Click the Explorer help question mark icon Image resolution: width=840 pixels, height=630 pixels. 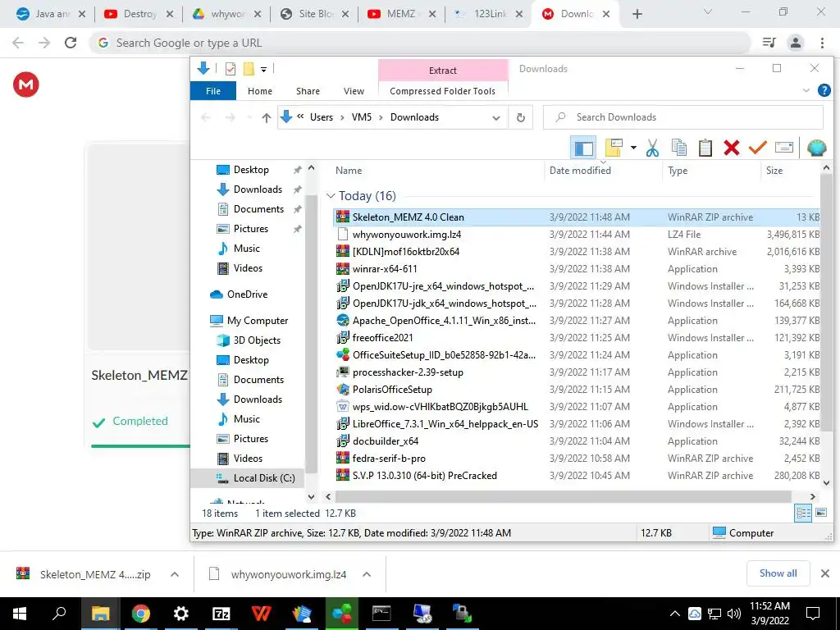pos(824,90)
